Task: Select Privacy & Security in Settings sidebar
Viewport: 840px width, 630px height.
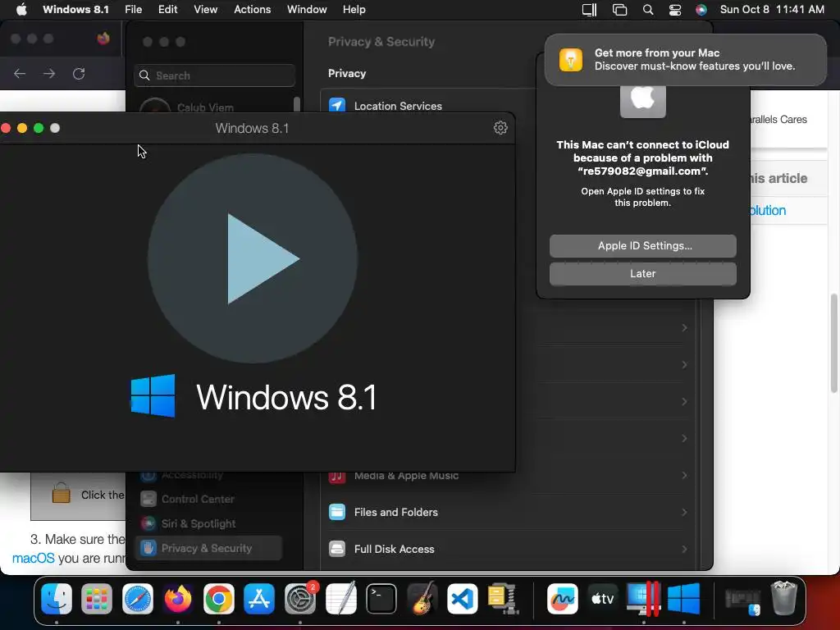Action: point(209,548)
